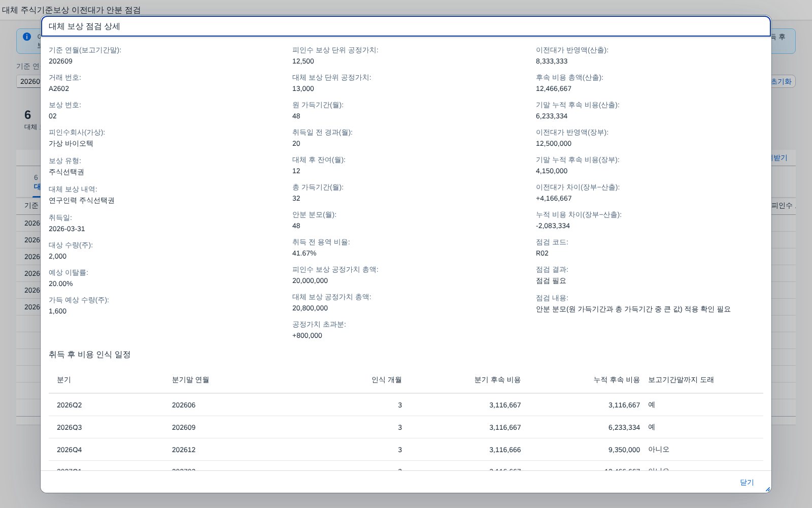Viewport: 812px width, 508px height.
Task: Select the 피인수 보상 공정가치 총액 value 20,000,000
Action: click(x=310, y=280)
